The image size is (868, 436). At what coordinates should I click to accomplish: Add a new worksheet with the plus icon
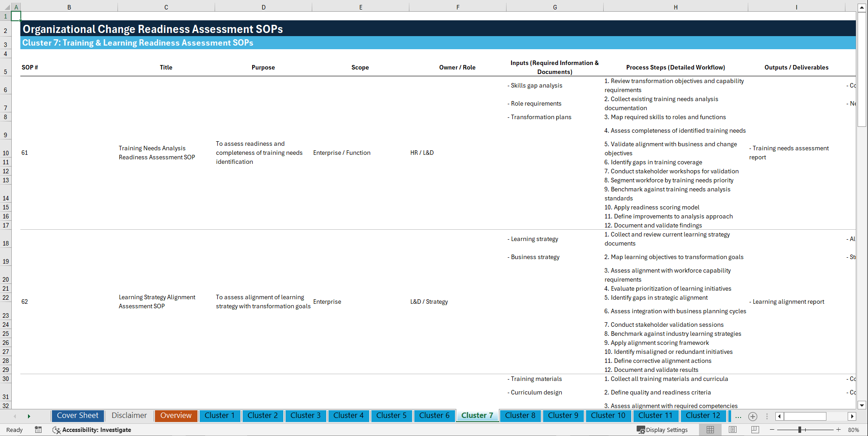(x=753, y=416)
